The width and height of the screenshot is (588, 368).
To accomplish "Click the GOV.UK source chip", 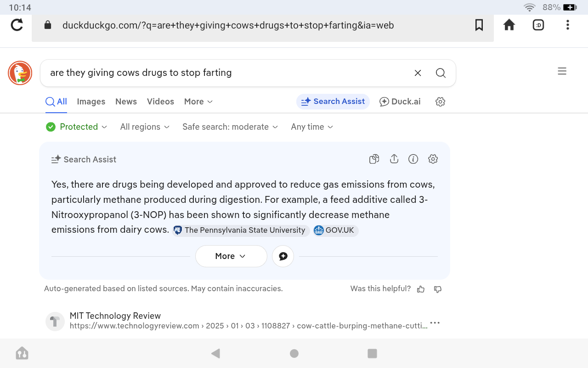I will 336,230.
